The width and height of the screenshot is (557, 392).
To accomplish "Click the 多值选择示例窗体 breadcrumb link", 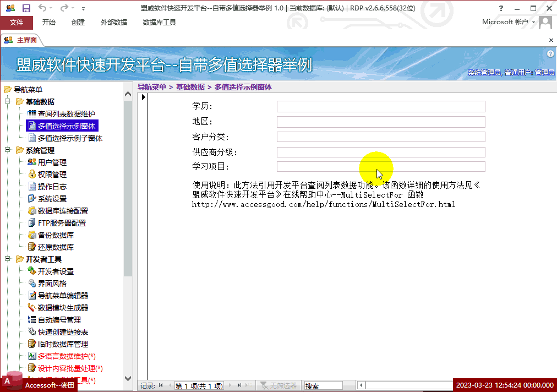I will 243,87.
